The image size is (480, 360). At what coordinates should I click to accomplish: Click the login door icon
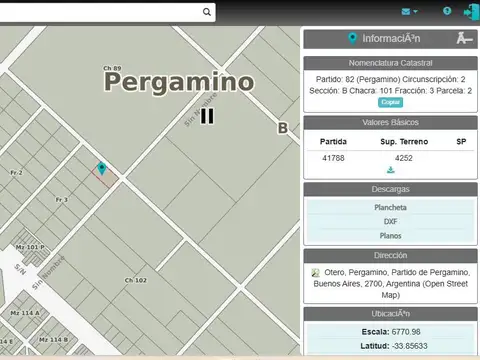(471, 12)
